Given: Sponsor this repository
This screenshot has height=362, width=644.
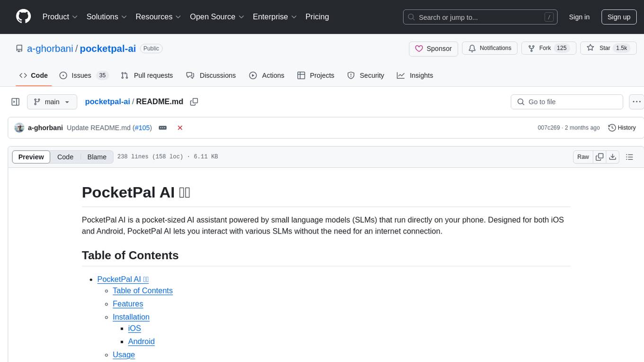Looking at the screenshot, I should click(433, 48).
